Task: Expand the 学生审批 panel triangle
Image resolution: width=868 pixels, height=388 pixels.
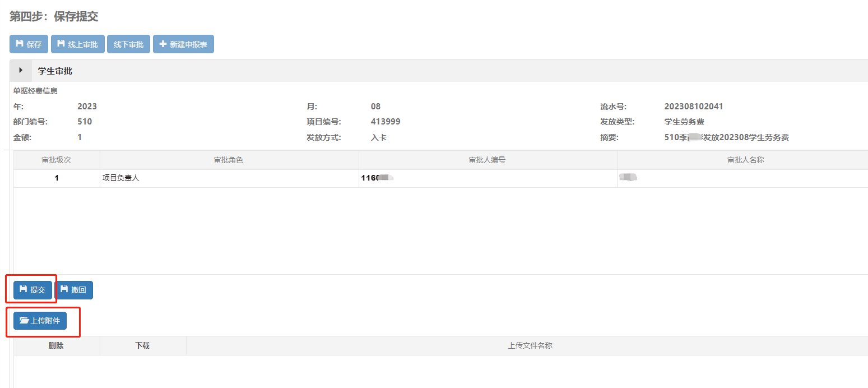Action: click(21, 71)
